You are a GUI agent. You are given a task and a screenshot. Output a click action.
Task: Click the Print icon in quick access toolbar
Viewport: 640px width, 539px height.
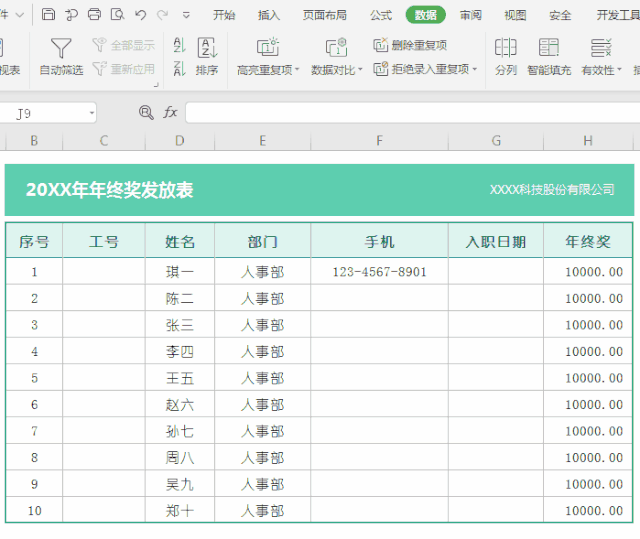coord(94,15)
